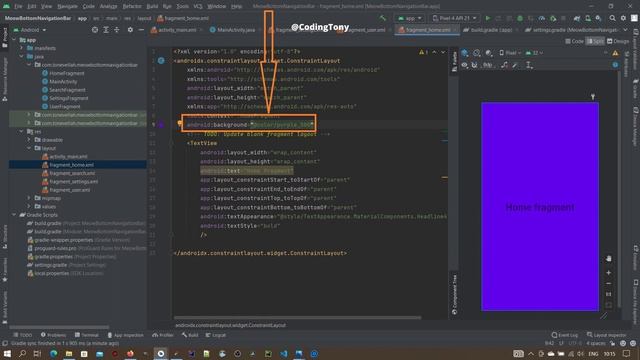
Task: Click the Clear Constraints icon in the design toolbar
Action: coord(504,65)
